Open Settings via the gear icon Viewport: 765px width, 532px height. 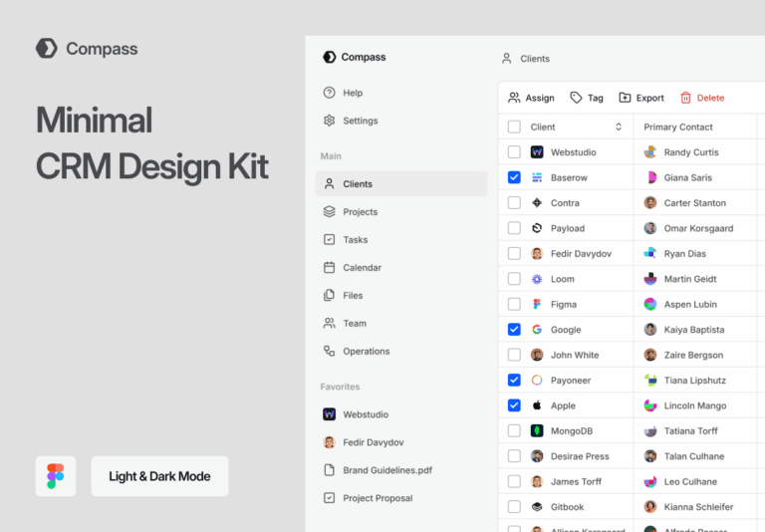330,121
